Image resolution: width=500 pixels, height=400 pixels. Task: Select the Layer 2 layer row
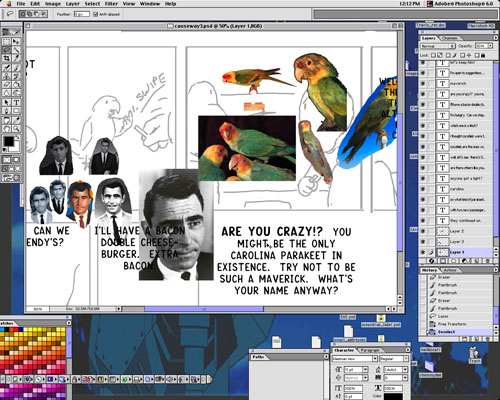coord(465,231)
